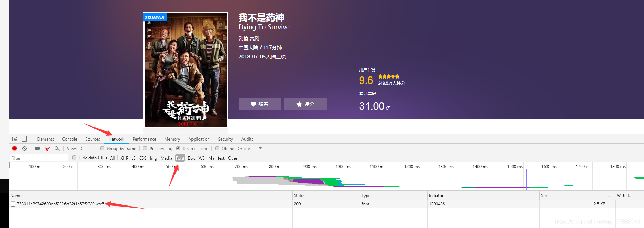Image resolution: width=644 pixels, height=228 pixels.
Task: Filter requests by Img
Action: click(x=153, y=158)
